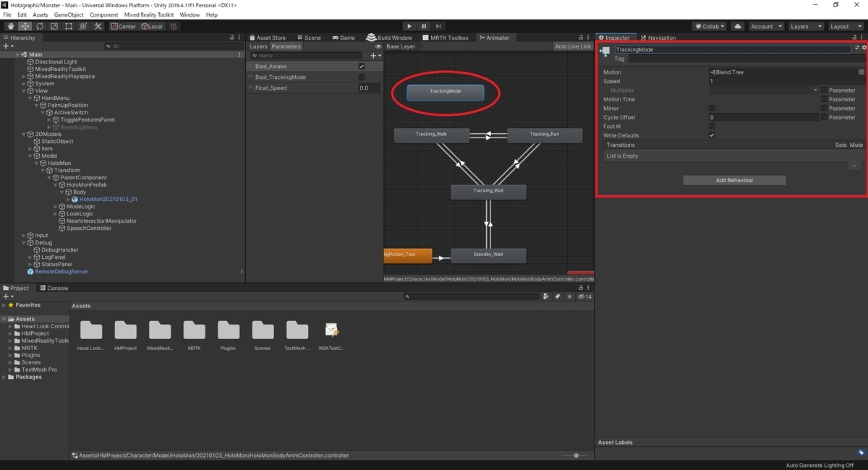Select the Tracking_Run state node
The height and width of the screenshot is (470, 868).
point(544,134)
